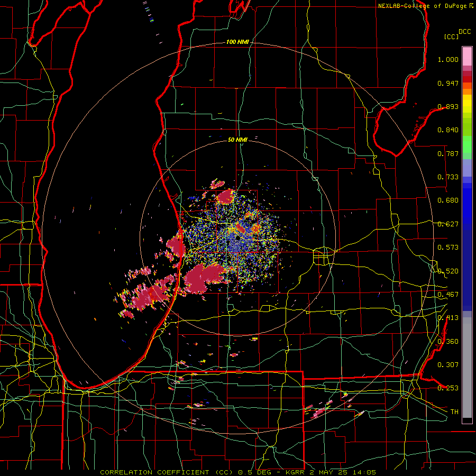The image size is (476, 476).
Task: Click the 0.413 legend value
Action: (x=448, y=318)
